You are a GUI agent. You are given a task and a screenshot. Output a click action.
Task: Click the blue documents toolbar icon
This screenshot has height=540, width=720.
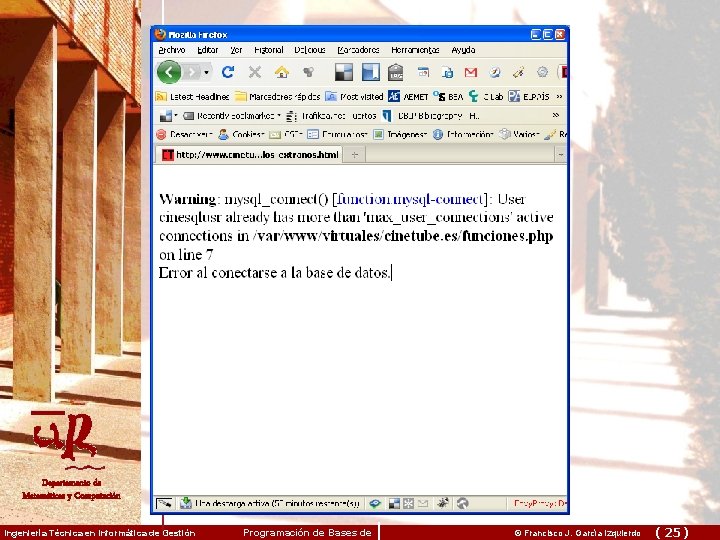pos(447,72)
